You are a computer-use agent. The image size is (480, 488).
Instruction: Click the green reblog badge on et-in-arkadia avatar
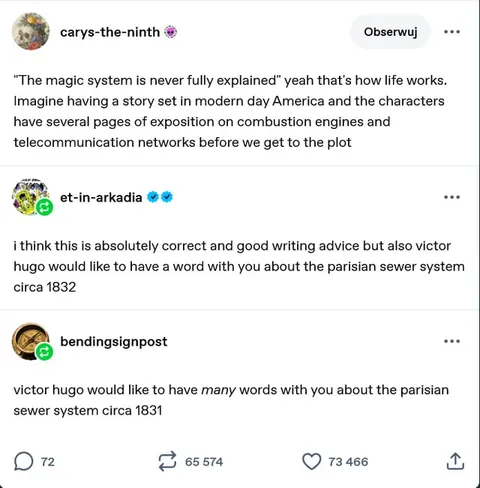(44, 207)
